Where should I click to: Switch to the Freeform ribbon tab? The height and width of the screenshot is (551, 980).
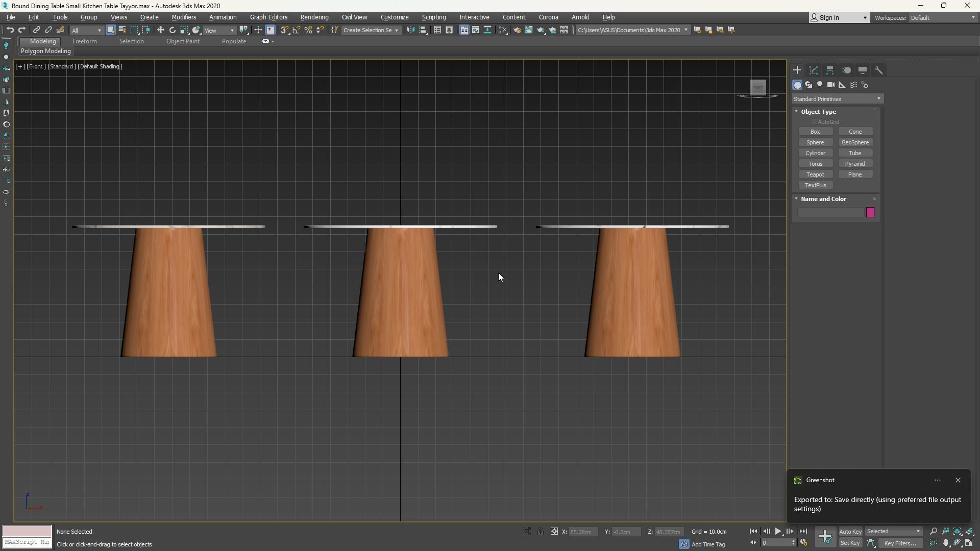[84, 41]
